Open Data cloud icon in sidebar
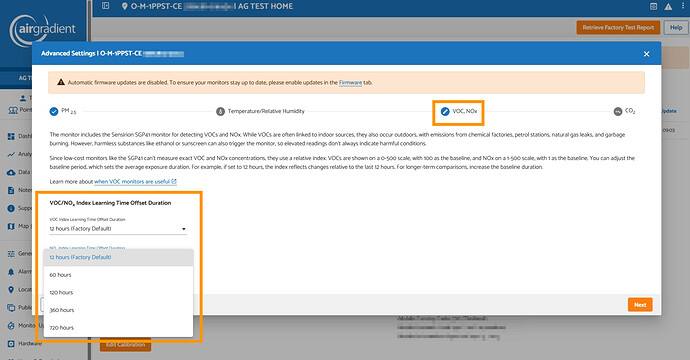This screenshot has height=360, width=690. [x=11, y=173]
